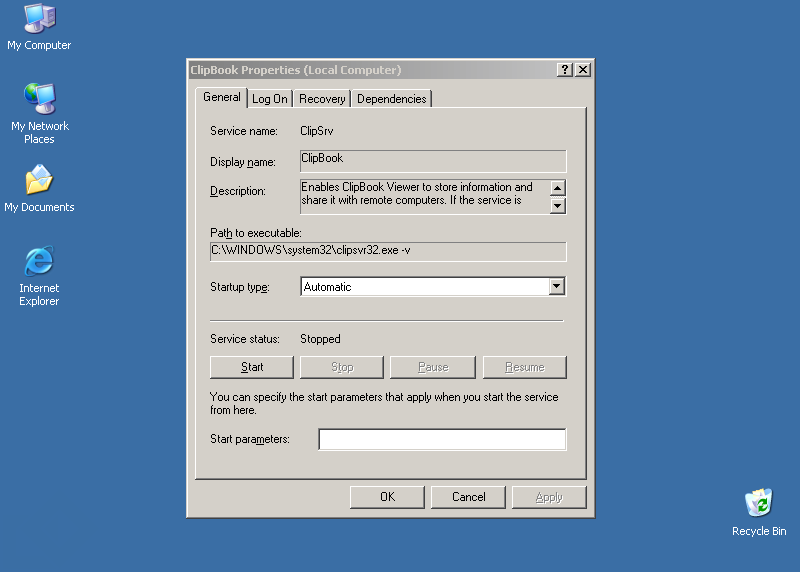The height and width of the screenshot is (572, 800).
Task: Click the help question mark button
Action: point(564,69)
